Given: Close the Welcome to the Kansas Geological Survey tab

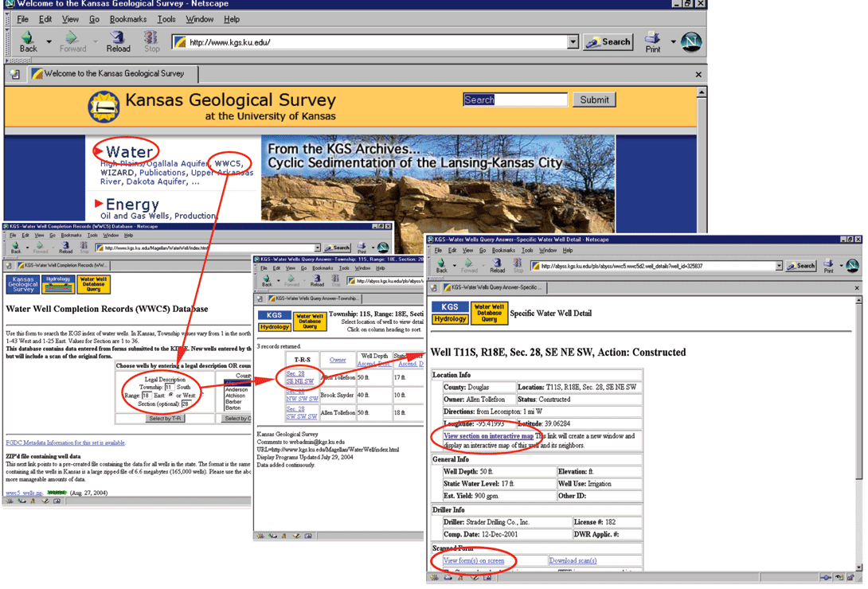Looking at the screenshot, I should click(698, 74).
